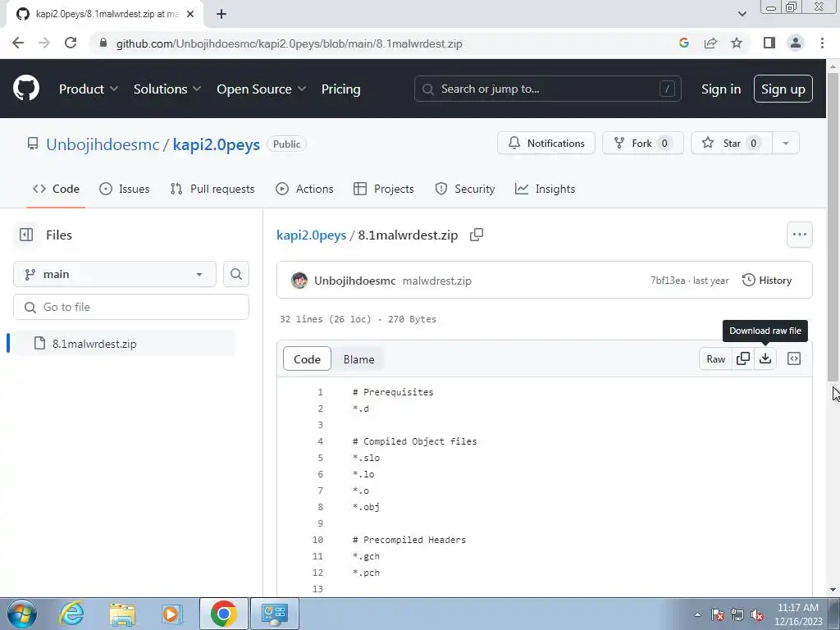Bookmark this page with the star icon
Image resolution: width=840 pixels, height=630 pixels.
click(737, 43)
